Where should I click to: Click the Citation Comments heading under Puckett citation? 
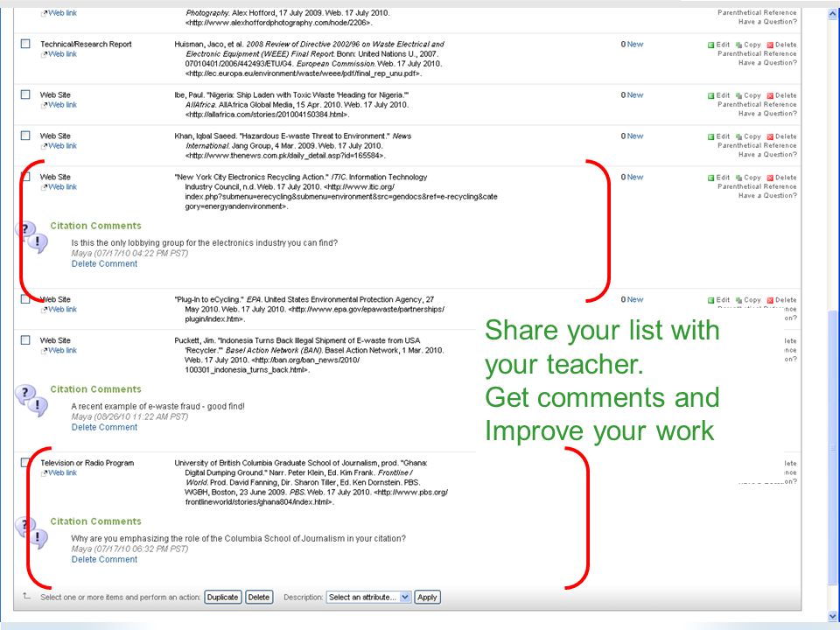96,389
